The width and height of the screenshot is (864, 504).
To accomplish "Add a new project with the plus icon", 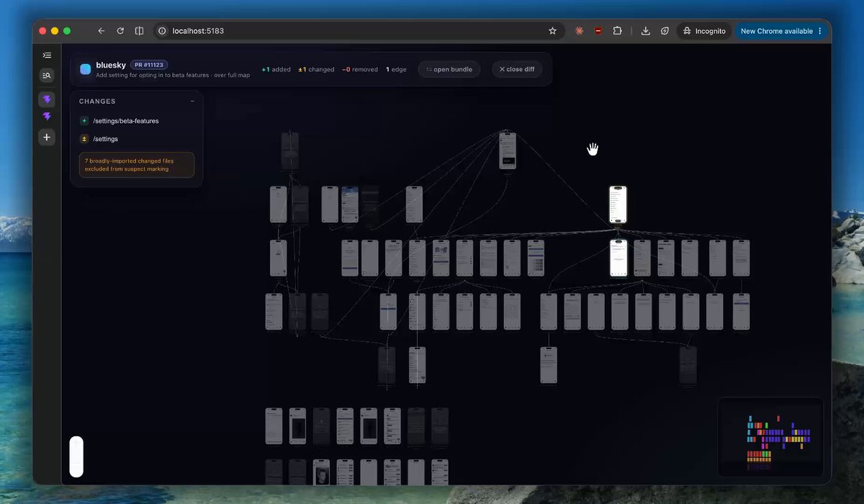I will [x=47, y=137].
